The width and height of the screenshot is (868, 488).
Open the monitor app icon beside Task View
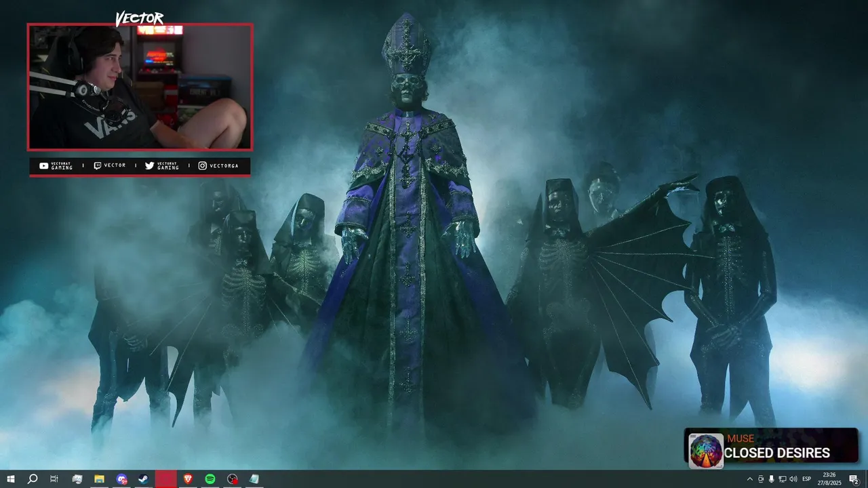point(77,479)
